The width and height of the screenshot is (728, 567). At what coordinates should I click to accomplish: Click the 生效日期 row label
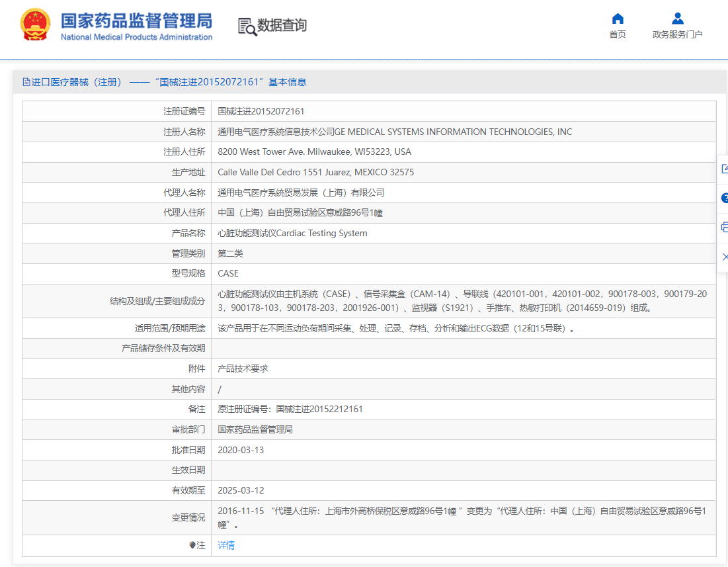click(x=188, y=470)
